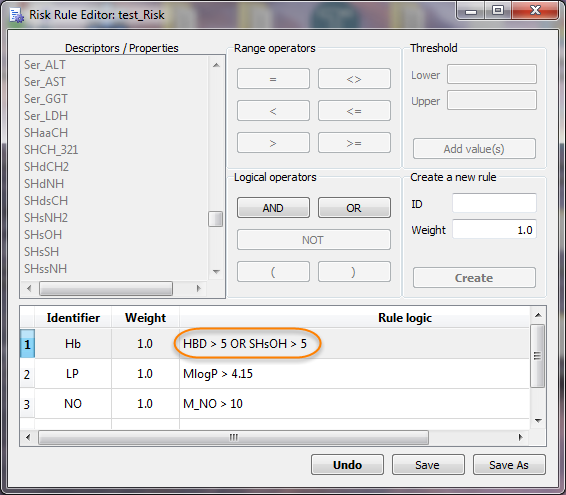Click the Risk Rule Editor title bar icon
566x495 pixels.
[x=17, y=15]
